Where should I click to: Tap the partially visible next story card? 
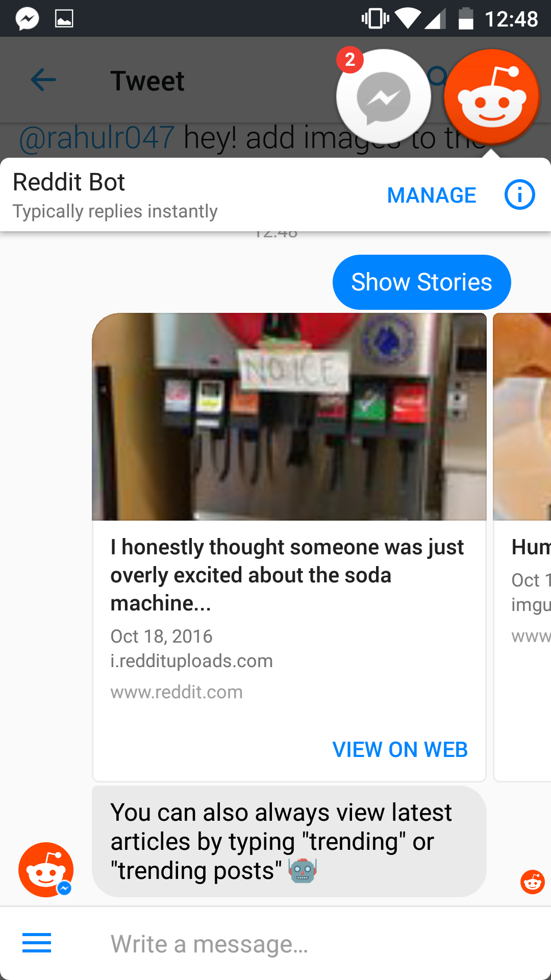pyautogui.click(x=522, y=547)
